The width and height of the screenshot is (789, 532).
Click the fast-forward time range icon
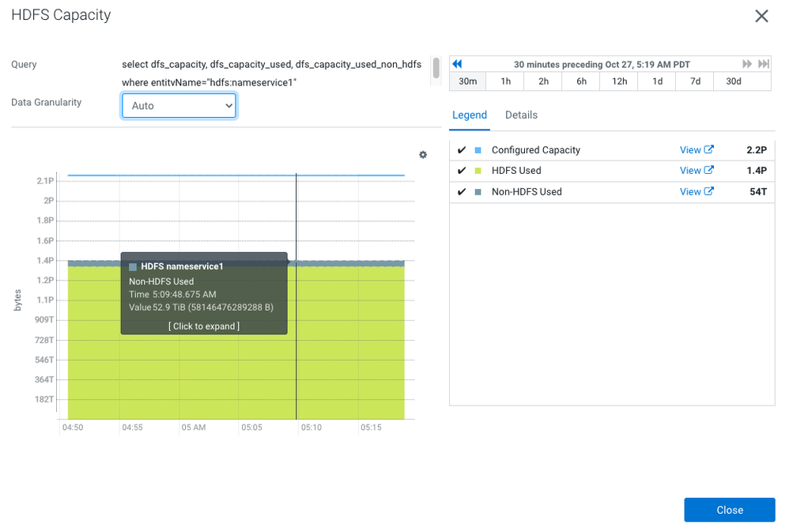pos(747,64)
